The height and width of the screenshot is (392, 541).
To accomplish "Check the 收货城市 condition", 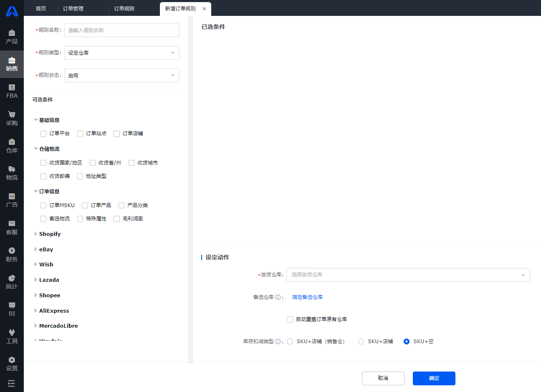I will point(131,163).
